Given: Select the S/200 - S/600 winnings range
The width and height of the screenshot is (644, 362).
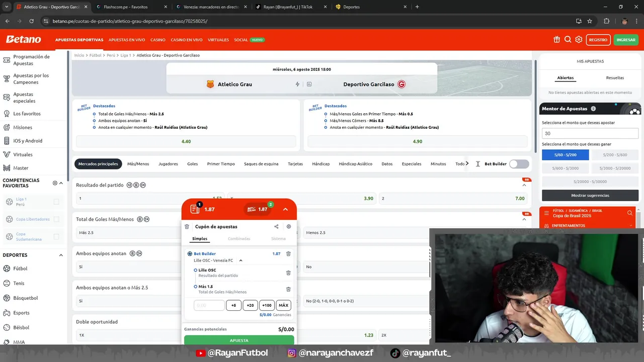Looking at the screenshot, I should [x=615, y=155].
